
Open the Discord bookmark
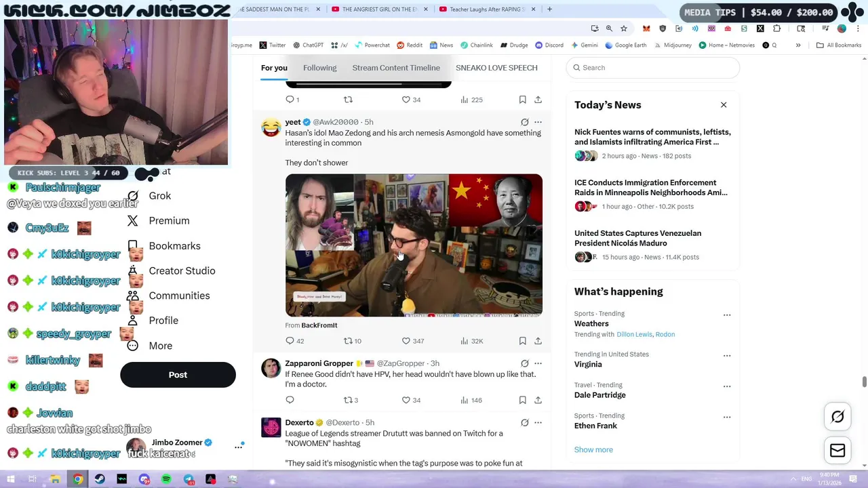pos(549,45)
